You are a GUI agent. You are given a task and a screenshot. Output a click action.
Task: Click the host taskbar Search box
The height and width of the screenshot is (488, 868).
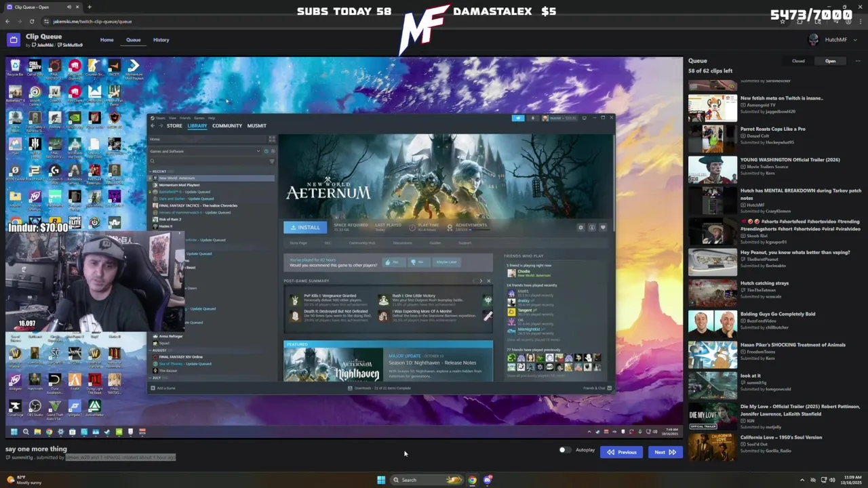point(427,480)
